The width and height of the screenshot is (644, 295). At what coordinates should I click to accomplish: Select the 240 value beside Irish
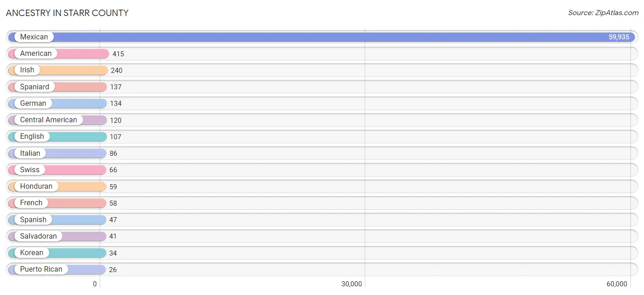coord(117,71)
